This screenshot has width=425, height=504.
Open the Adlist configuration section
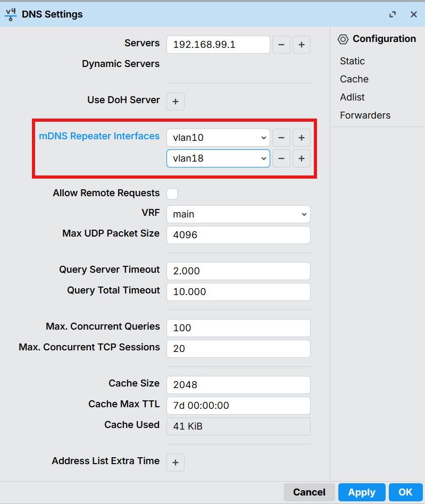(352, 97)
